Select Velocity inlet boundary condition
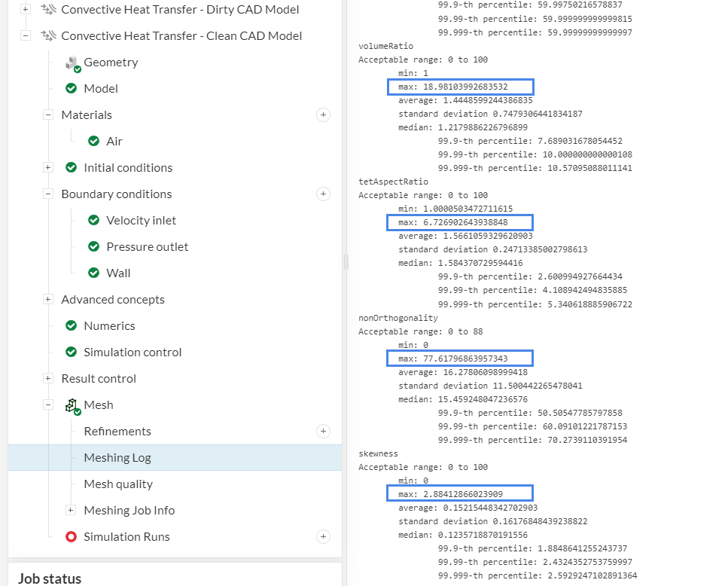 (x=141, y=221)
